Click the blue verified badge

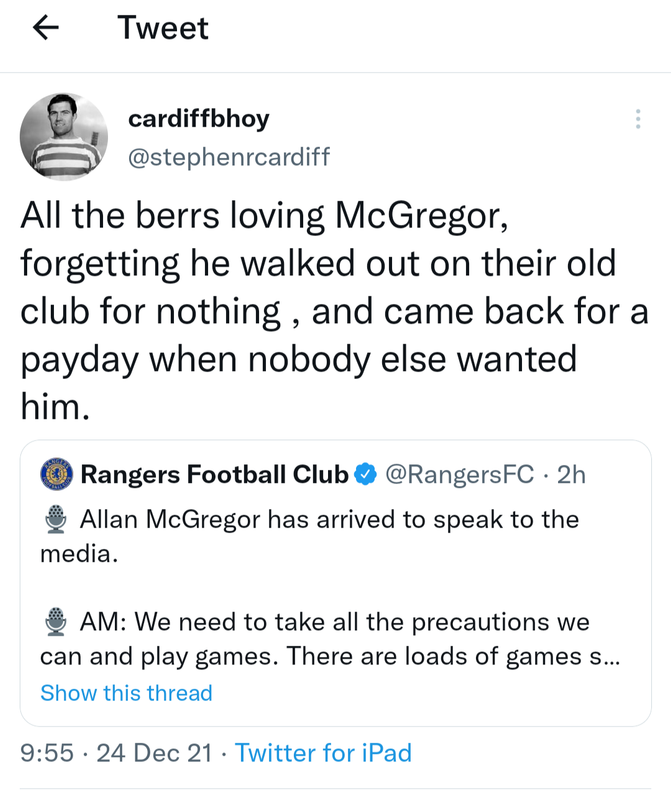[366, 474]
